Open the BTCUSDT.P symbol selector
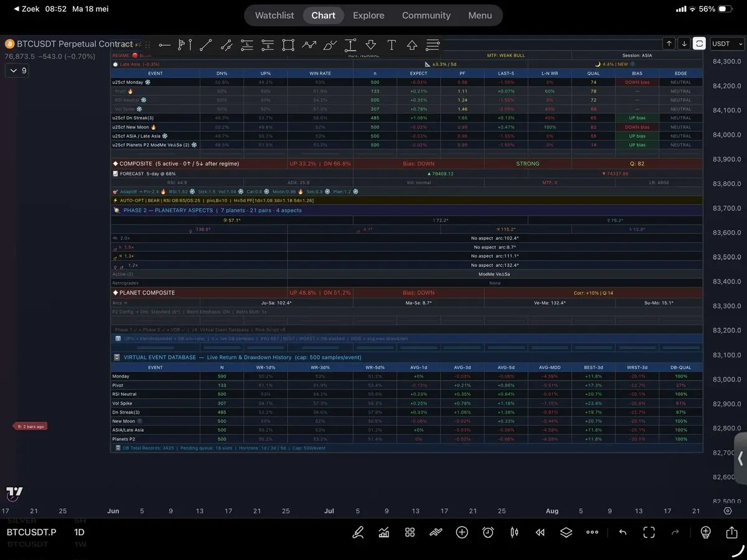 pyautogui.click(x=32, y=533)
